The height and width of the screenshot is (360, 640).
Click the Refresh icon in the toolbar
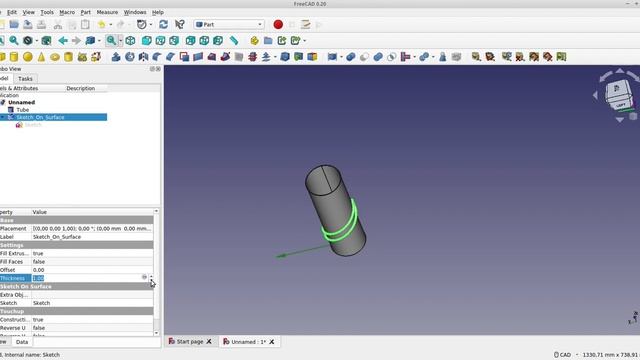[164, 24]
